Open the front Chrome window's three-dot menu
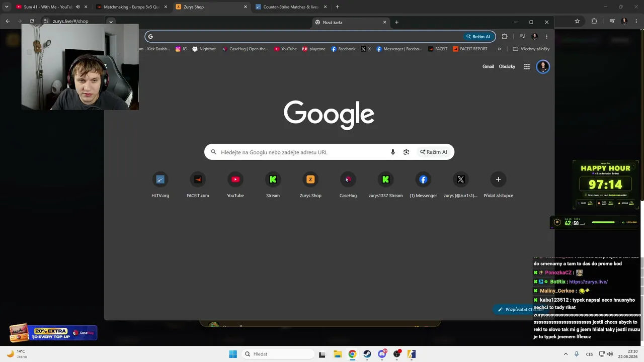Viewport: 644px width, 362px height. 546,36
